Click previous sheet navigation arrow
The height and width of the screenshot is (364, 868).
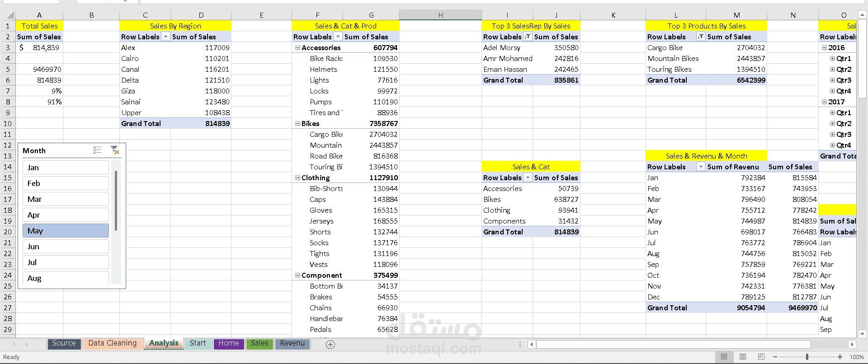[x=14, y=344]
